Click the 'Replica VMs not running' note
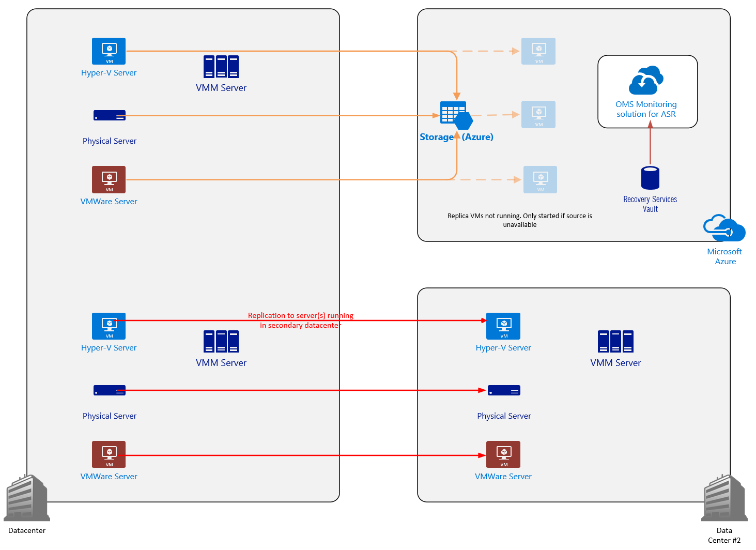 520,220
